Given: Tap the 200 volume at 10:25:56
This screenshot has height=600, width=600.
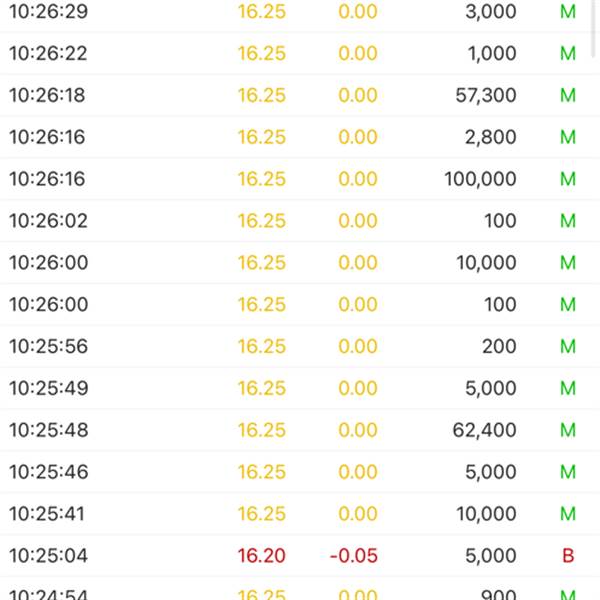Looking at the screenshot, I should point(499,347).
